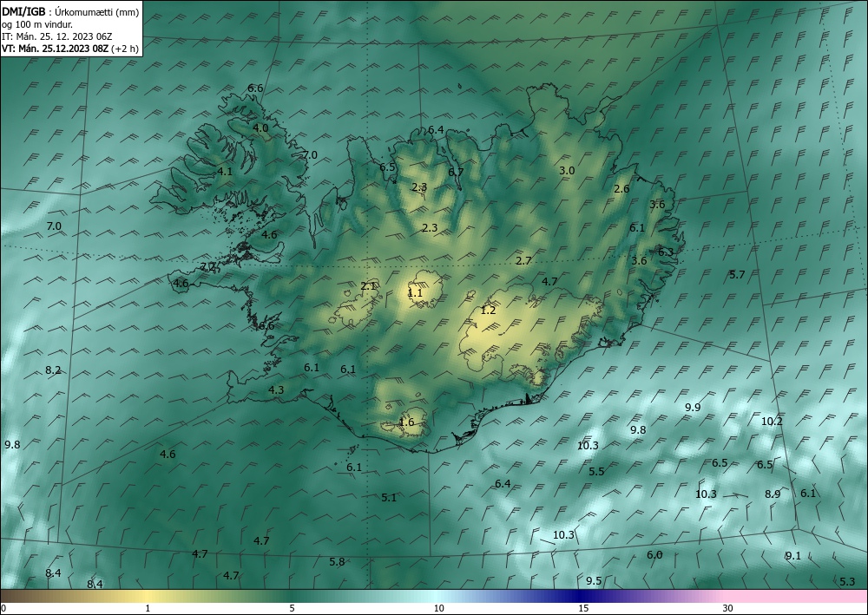Image resolution: width=868 pixels, height=615 pixels.
Task: Click the map value 9.1
Action: coord(793,556)
